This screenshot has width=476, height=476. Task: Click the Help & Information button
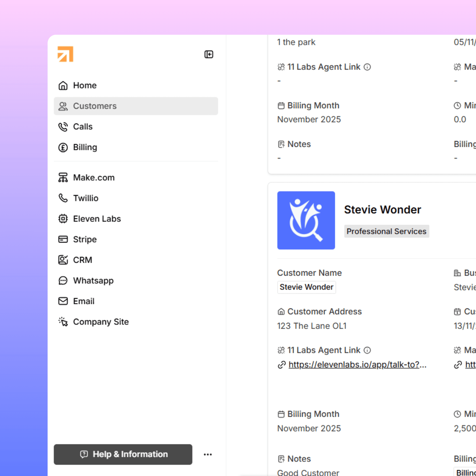click(123, 454)
